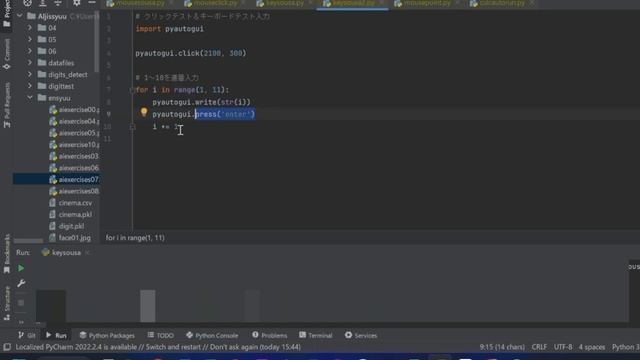Viewport: 640px width, 360px height.
Task: Open aiexercise00 file in project tree
Action: pos(74,109)
